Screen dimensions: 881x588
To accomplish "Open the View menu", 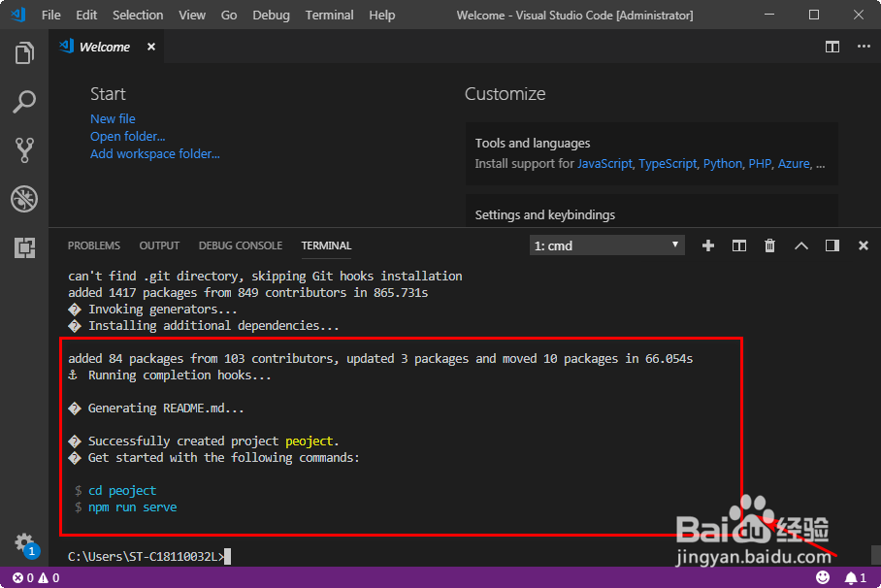I will [x=192, y=16].
